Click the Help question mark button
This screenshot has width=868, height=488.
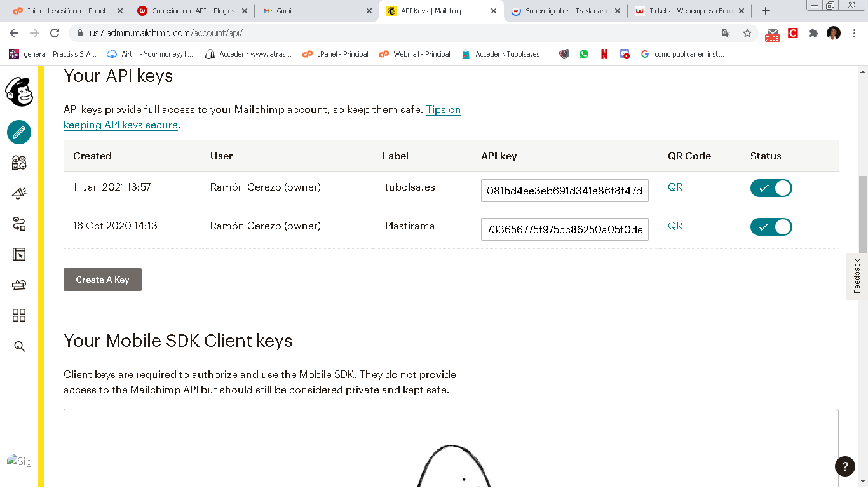[x=844, y=466]
